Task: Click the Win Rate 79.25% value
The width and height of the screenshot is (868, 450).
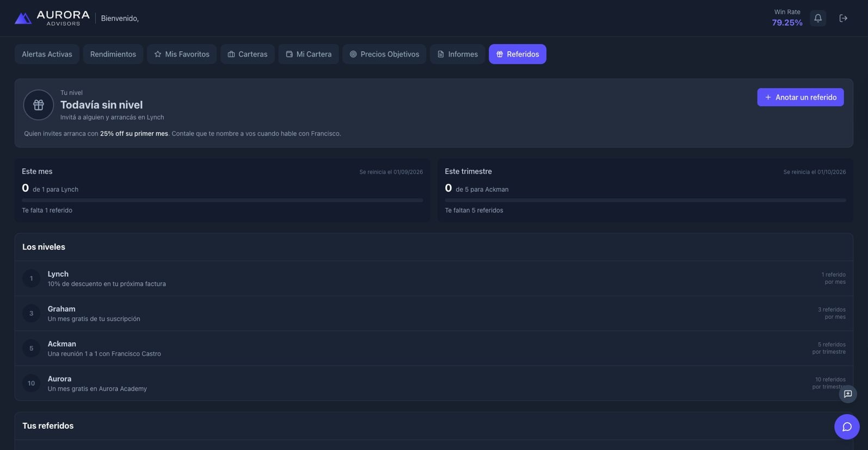Action: [x=787, y=22]
